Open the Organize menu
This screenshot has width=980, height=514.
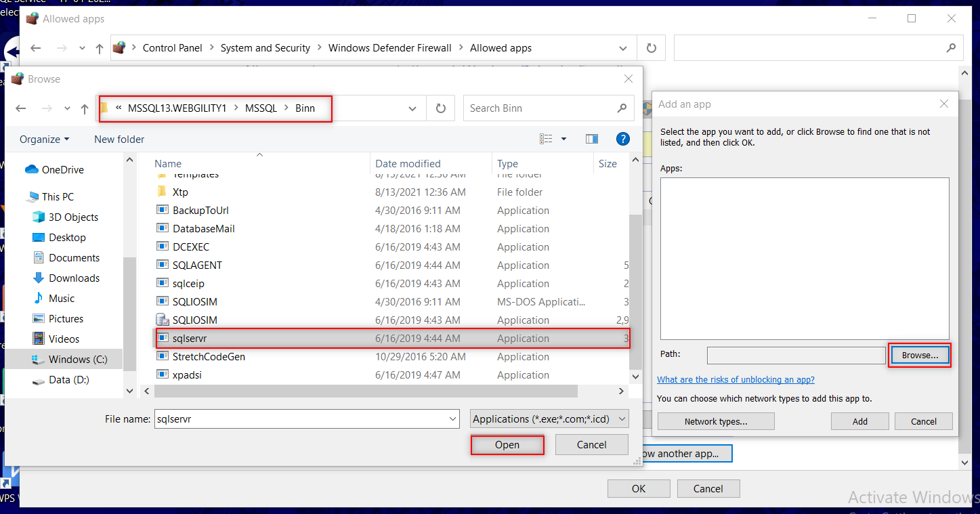44,139
